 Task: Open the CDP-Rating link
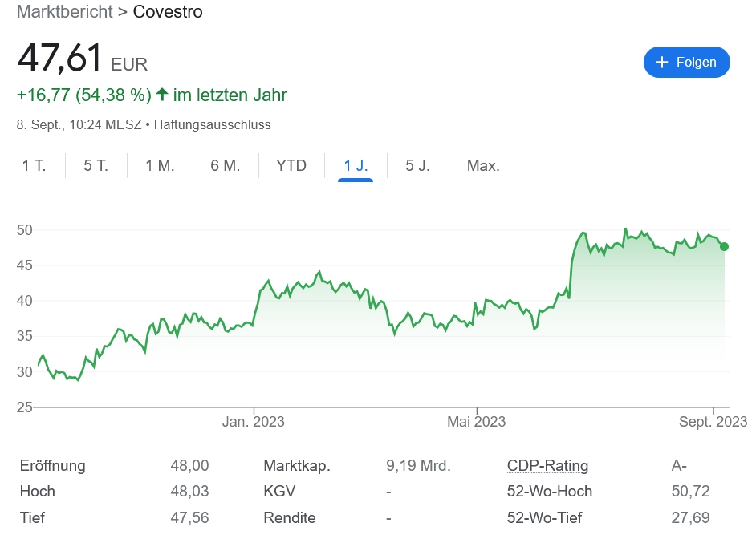[x=548, y=465]
